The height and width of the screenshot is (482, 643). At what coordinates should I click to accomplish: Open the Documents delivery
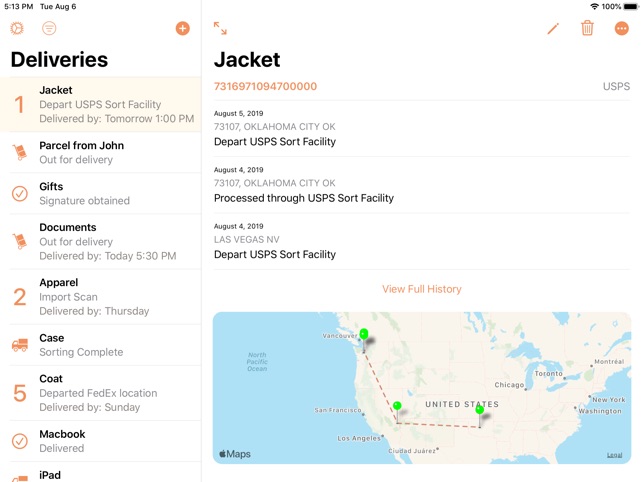tap(101, 242)
